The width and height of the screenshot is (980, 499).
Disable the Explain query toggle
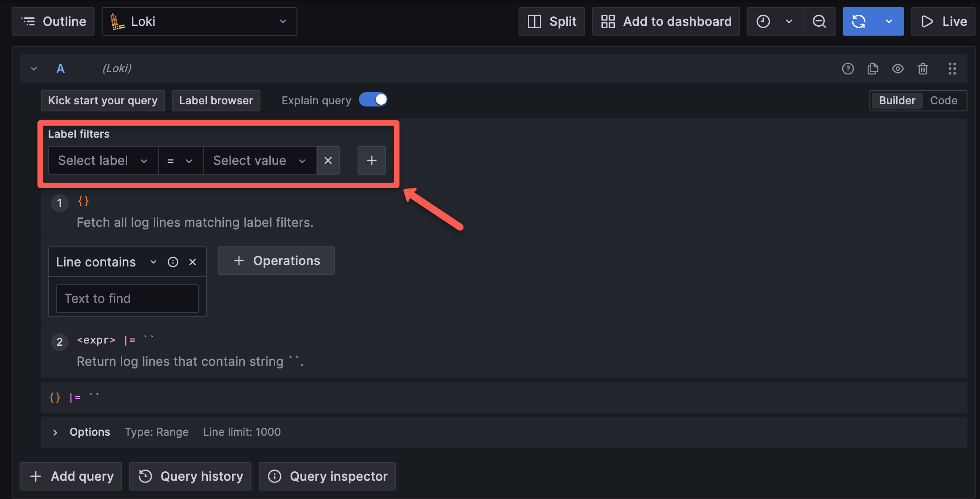click(x=373, y=99)
